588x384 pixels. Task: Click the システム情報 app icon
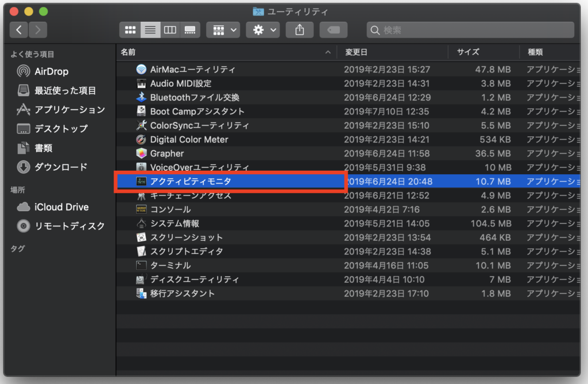(x=141, y=224)
